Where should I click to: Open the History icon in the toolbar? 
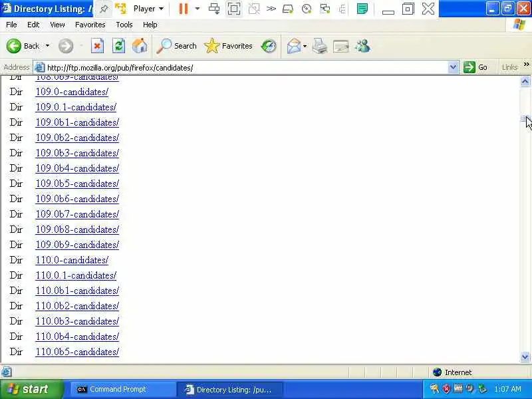[269, 46]
